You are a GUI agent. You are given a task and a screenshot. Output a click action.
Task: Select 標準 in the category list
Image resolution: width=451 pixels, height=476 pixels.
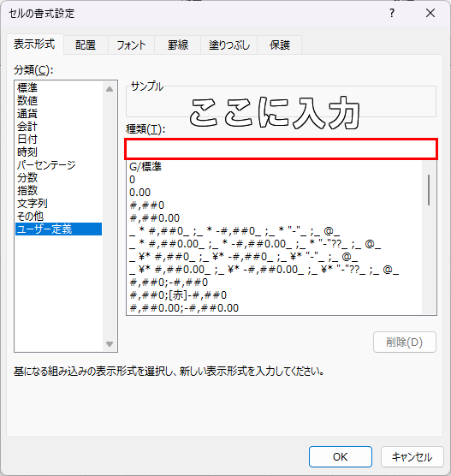coord(58,87)
